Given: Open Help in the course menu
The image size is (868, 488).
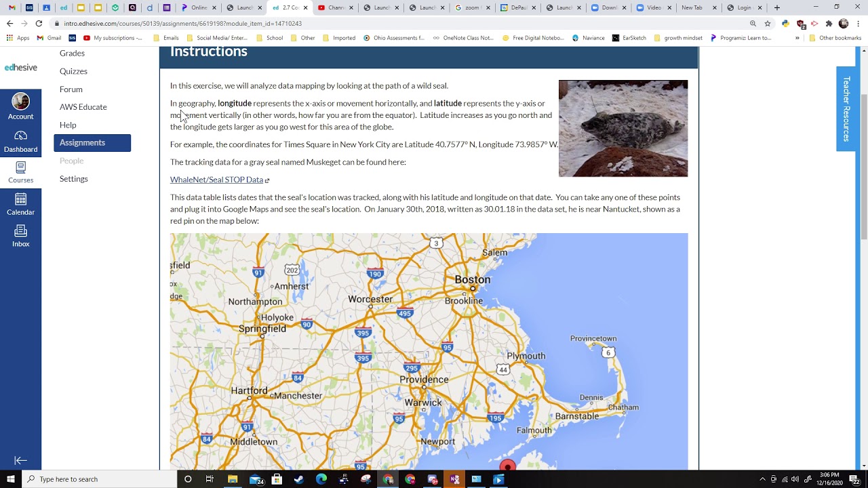Looking at the screenshot, I should 68,125.
